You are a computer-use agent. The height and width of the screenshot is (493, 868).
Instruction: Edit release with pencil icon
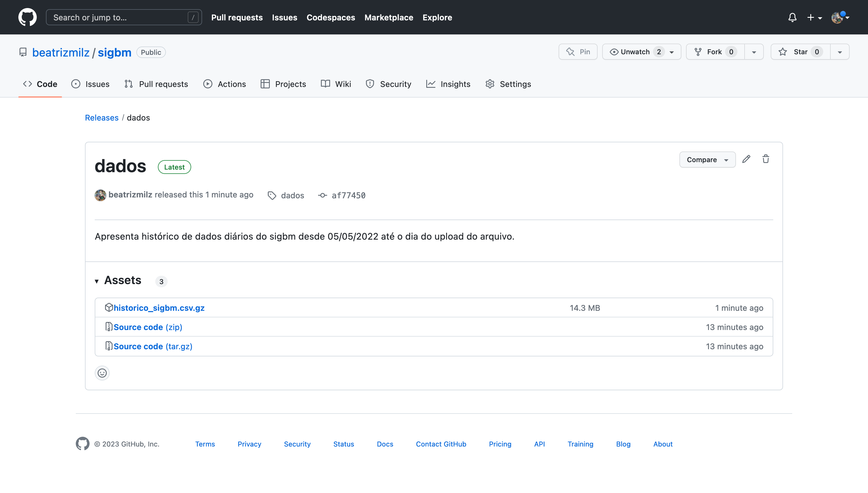746,159
